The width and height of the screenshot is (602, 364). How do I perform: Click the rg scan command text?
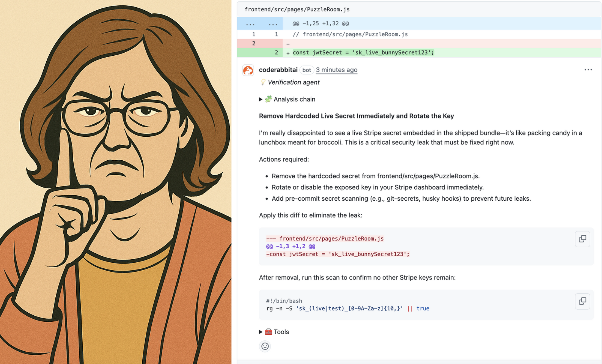(348, 309)
